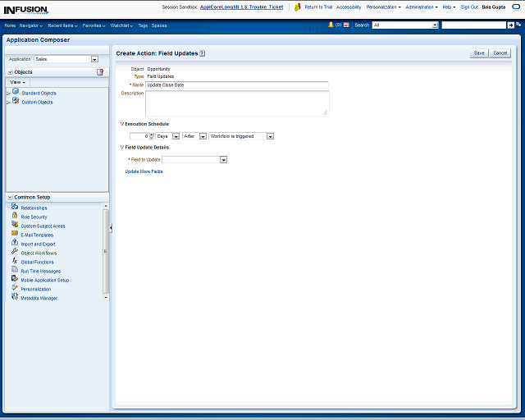
Task: Click the Return to Trial icon
Action: tap(298, 7)
